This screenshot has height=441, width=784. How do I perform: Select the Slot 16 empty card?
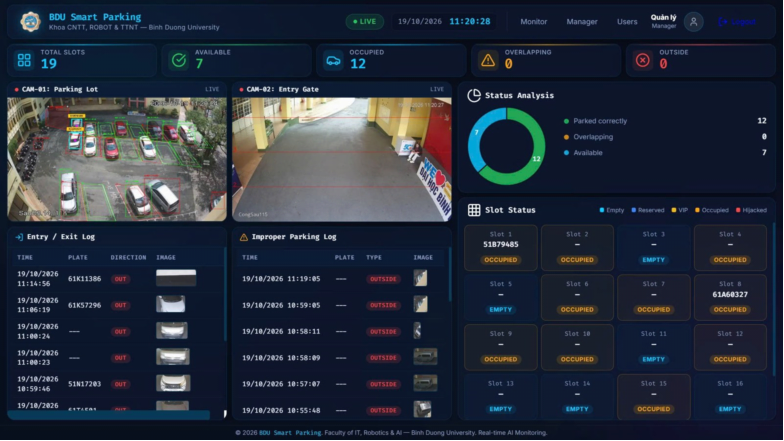coord(730,396)
